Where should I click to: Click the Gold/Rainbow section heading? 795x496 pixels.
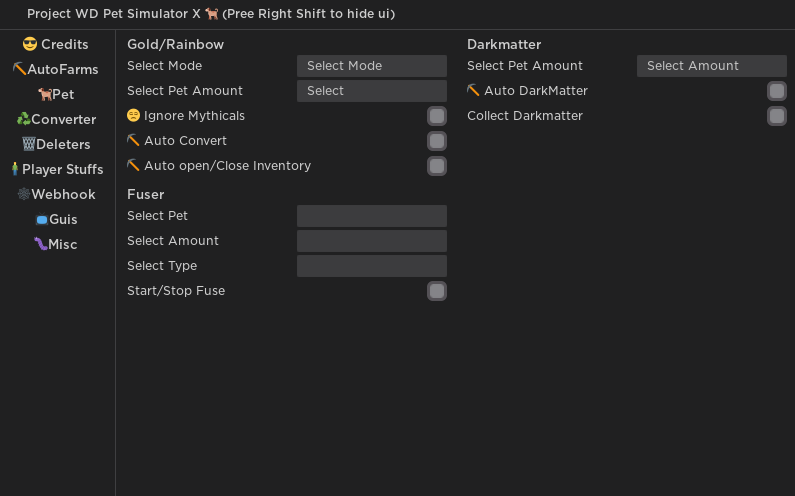(x=175, y=45)
